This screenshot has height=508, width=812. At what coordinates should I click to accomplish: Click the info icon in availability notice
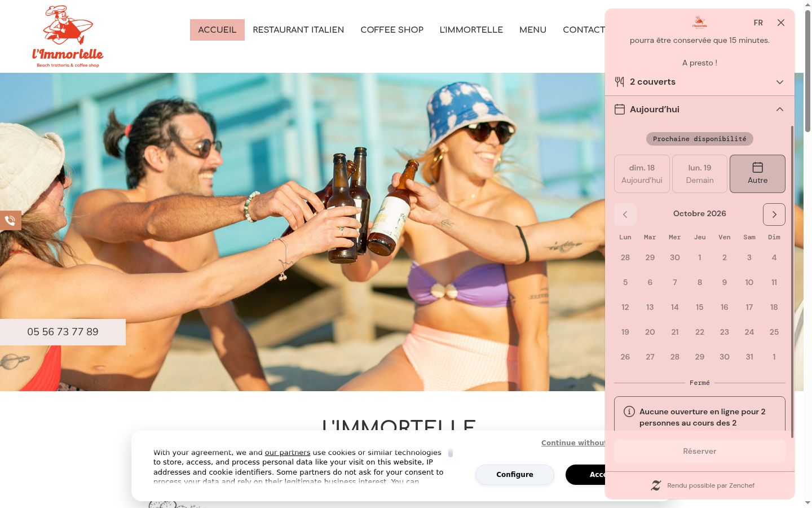coord(629,411)
